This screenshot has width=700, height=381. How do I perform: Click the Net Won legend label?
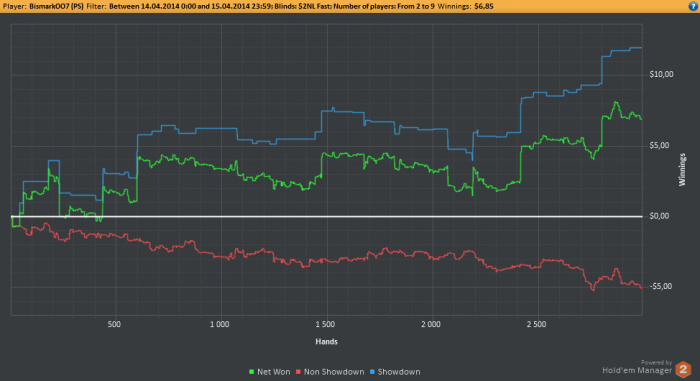coord(273,372)
